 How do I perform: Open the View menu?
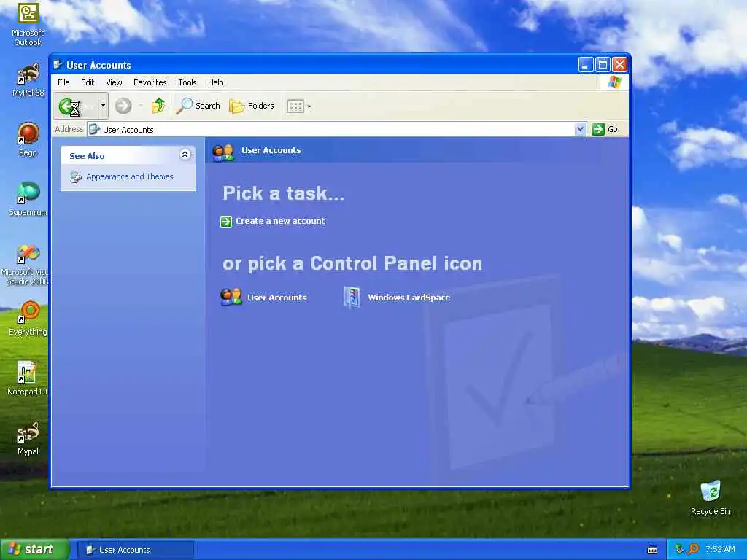click(114, 82)
